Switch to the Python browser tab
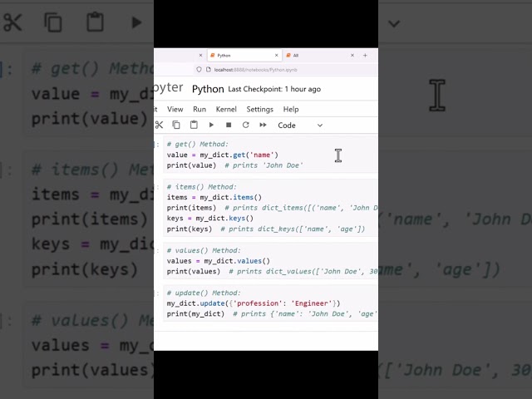532x399 pixels. [x=244, y=56]
